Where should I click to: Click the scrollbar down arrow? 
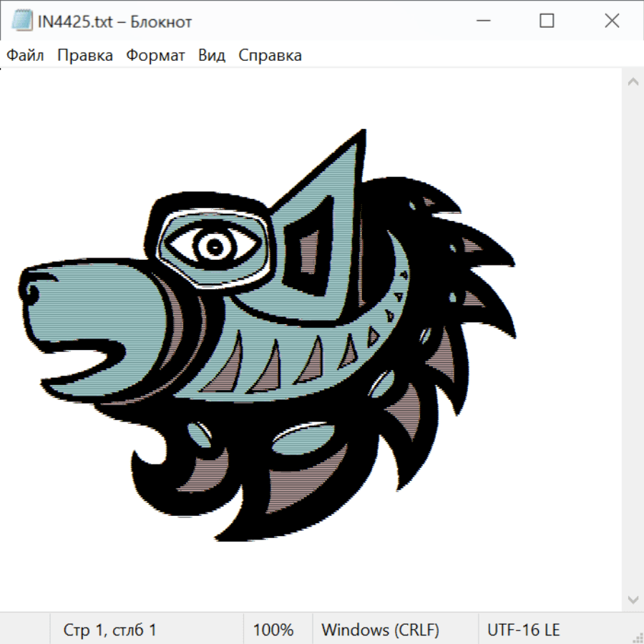click(633, 599)
